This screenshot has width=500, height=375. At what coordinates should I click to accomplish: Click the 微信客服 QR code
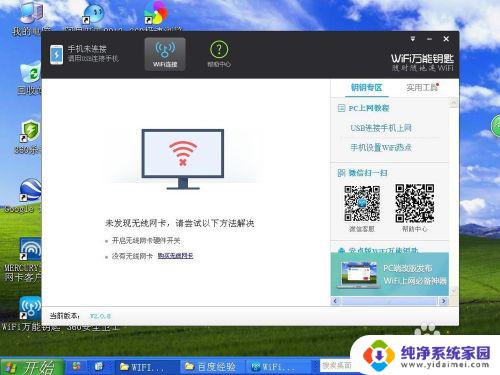362,203
